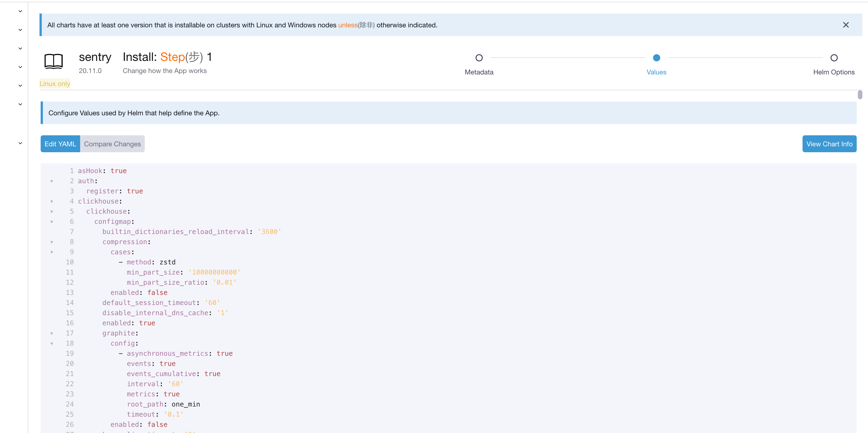This screenshot has height=433, width=868.
Task: Select the Helm Options step circle
Action: (834, 58)
